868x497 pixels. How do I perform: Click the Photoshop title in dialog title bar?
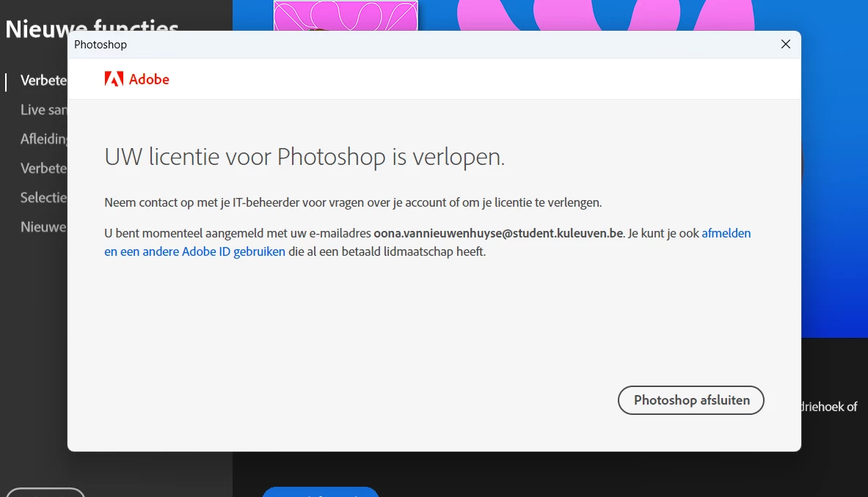tap(101, 45)
